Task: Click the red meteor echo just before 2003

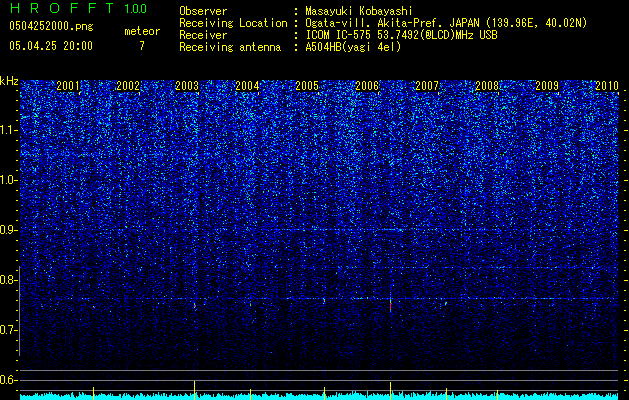Action: point(195,305)
